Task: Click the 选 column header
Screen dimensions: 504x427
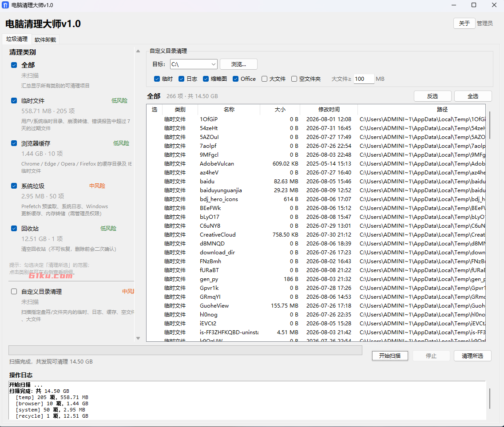Action: (154, 110)
